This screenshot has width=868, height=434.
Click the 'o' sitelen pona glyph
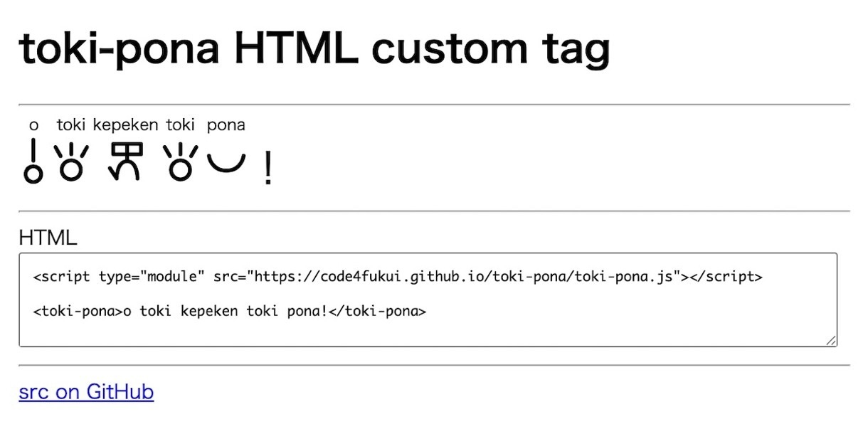33,162
